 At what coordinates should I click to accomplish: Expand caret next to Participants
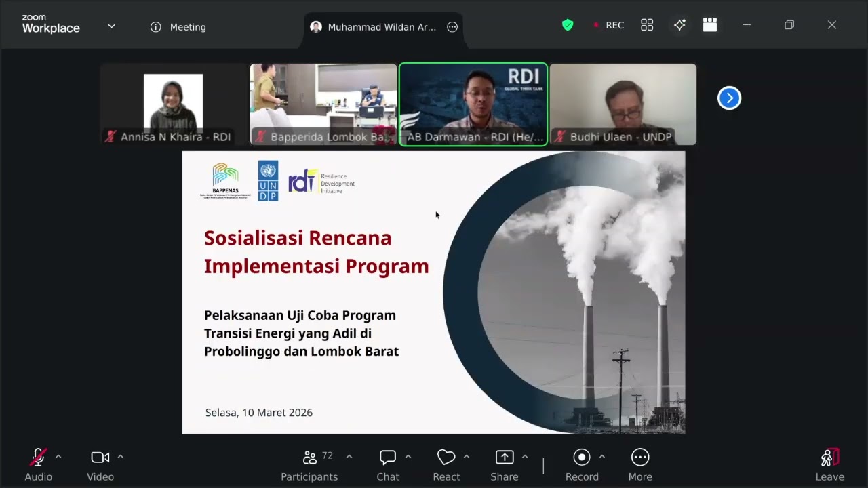click(349, 457)
